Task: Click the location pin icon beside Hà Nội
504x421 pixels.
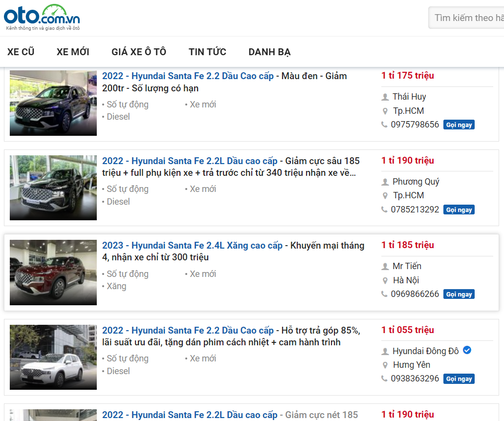Action: click(x=385, y=280)
